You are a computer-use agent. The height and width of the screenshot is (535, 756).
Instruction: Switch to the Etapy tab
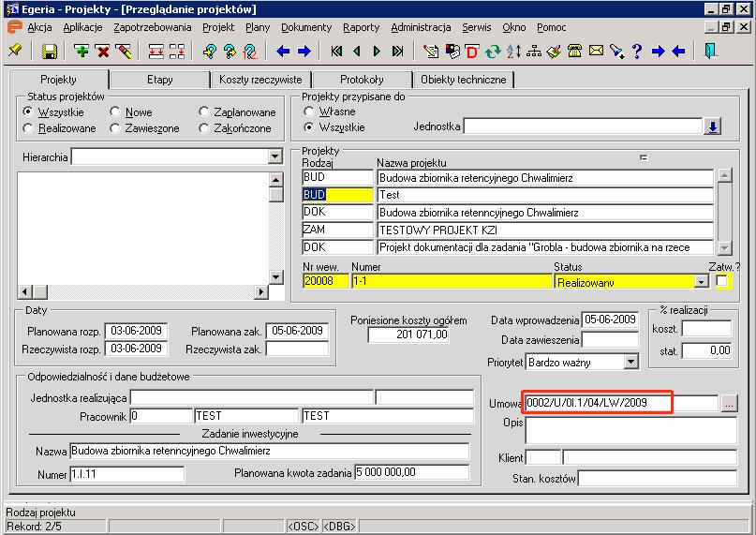pos(160,80)
